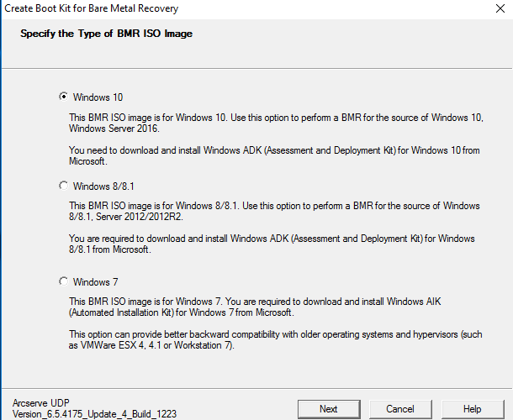
Task: Click the Version_6.5.4175 build text
Action: pos(94,414)
